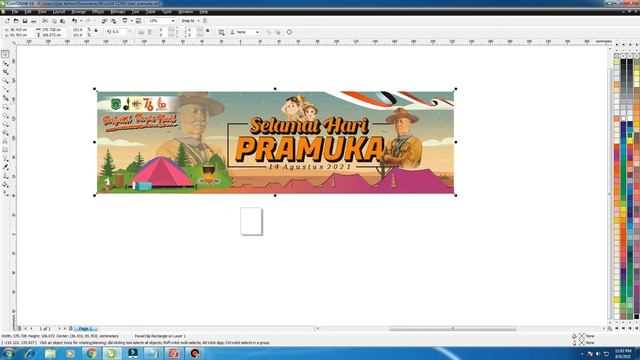Image resolution: width=640 pixels, height=360 pixels.
Task: Click the '1 of 1' page counter
Action: 45,329
